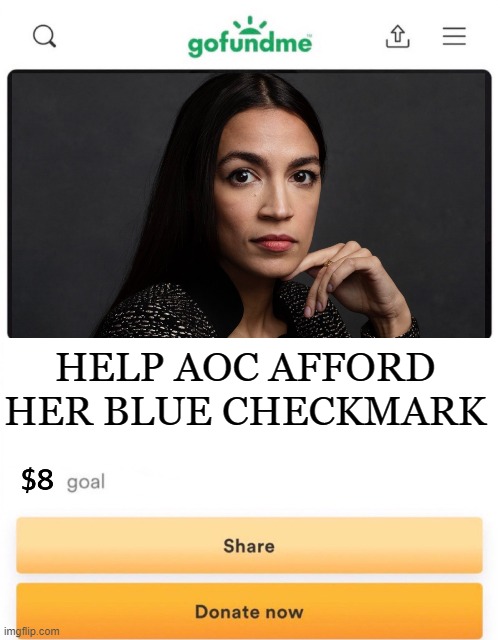This screenshot has width=500, height=640.
Task: Tap the upload share icon in header
Action: (x=398, y=36)
